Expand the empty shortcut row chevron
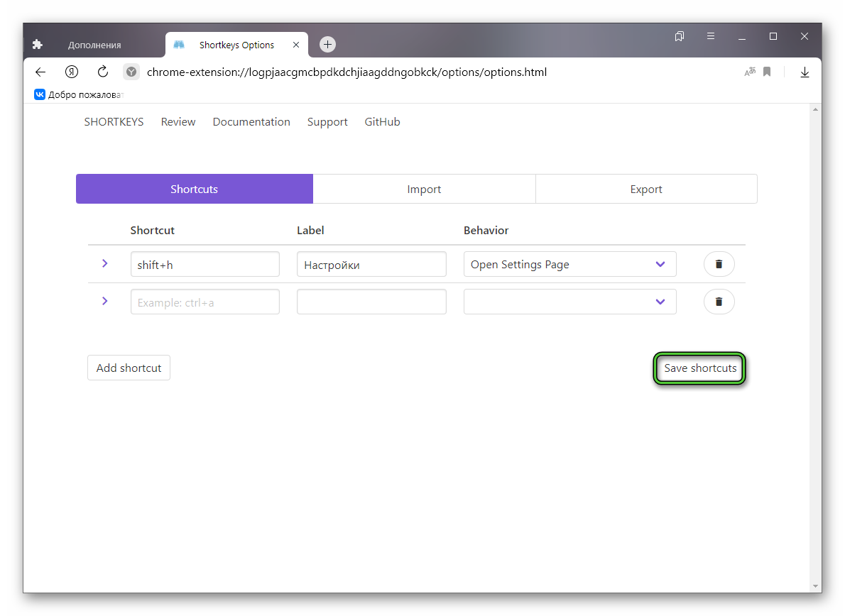845x616 pixels. click(x=105, y=301)
